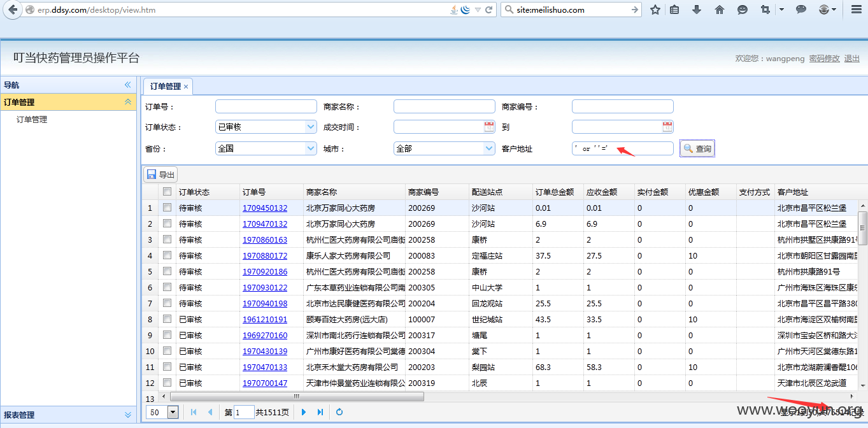Open 订单管理 item in navigation tree

(x=32, y=119)
